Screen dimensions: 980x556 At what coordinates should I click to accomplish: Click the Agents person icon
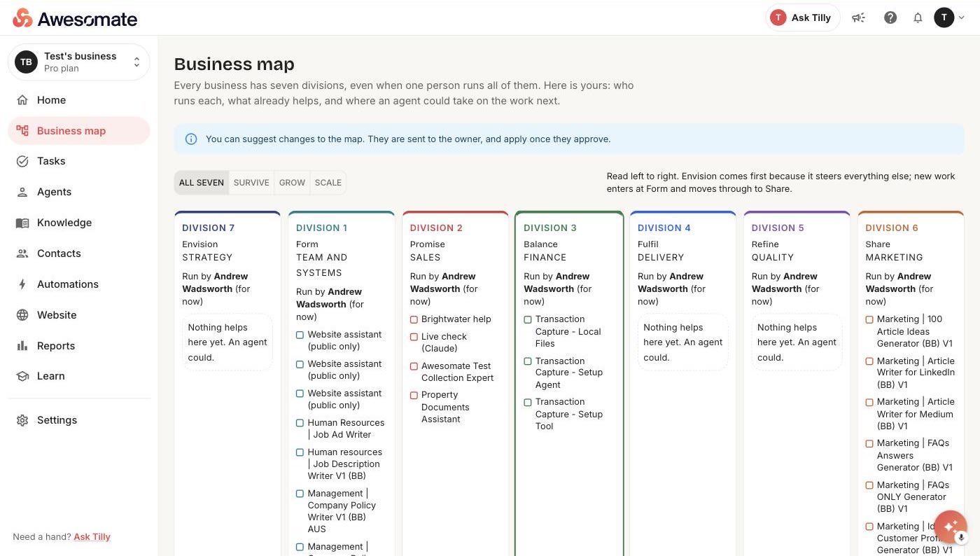[x=22, y=192]
